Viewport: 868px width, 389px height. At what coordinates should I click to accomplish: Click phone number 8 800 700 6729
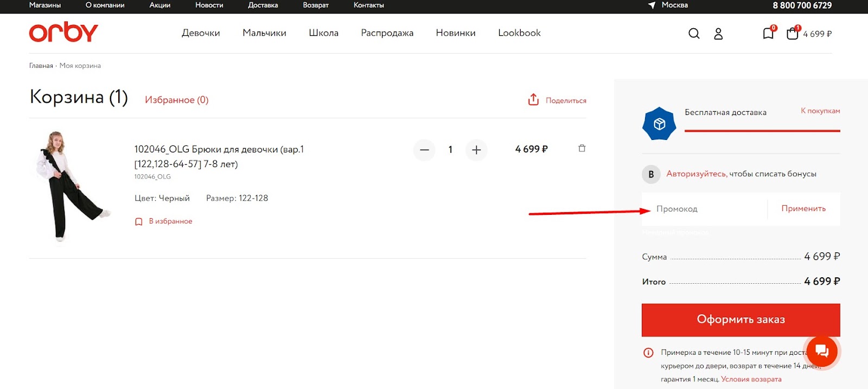(802, 5)
